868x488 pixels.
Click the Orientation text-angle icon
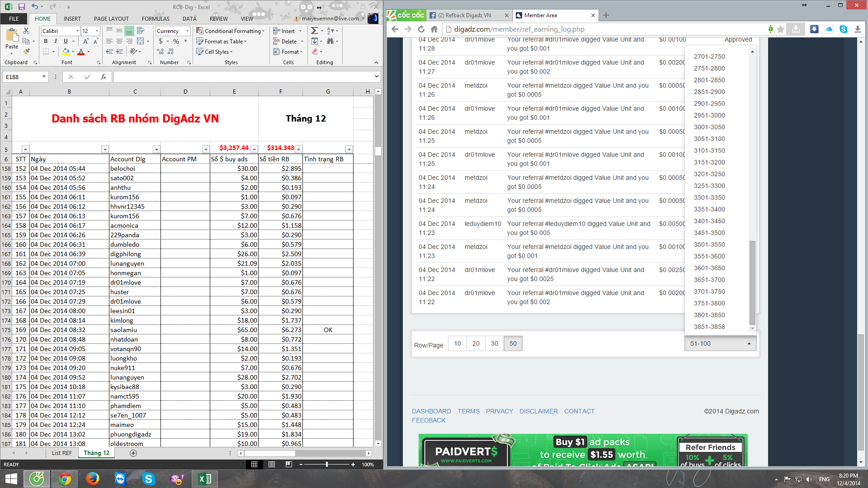point(133,52)
